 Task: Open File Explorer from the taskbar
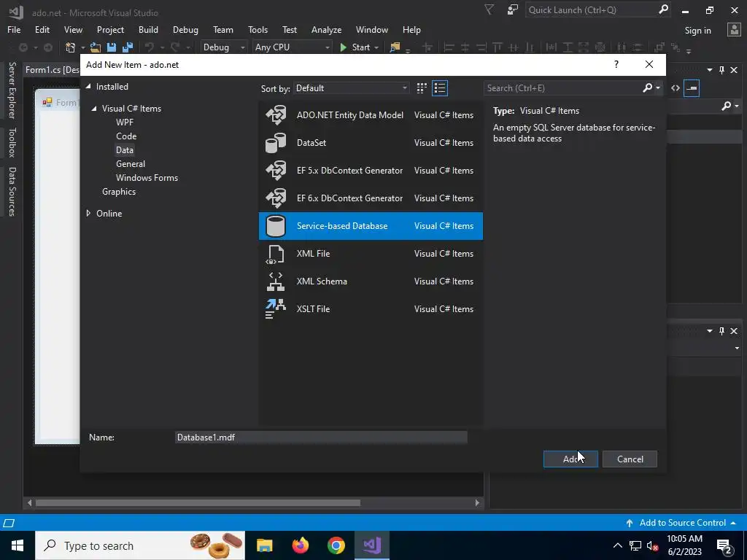pos(264,545)
